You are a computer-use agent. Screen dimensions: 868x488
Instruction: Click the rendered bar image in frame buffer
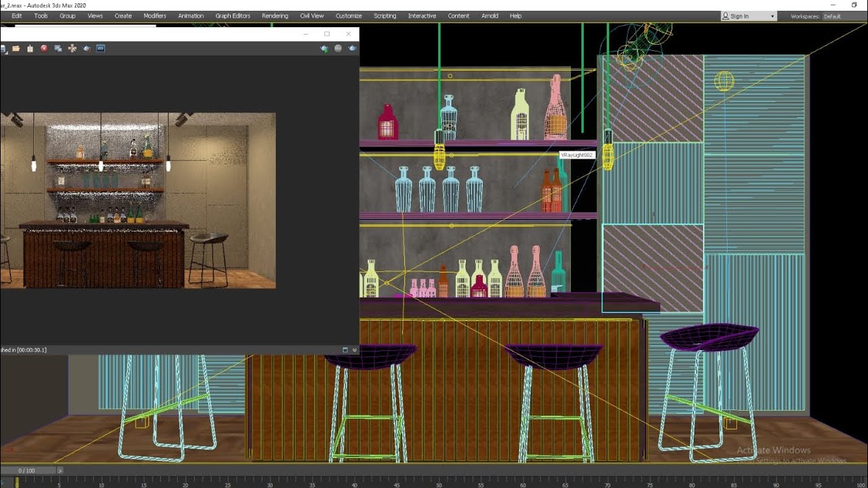coord(138,201)
